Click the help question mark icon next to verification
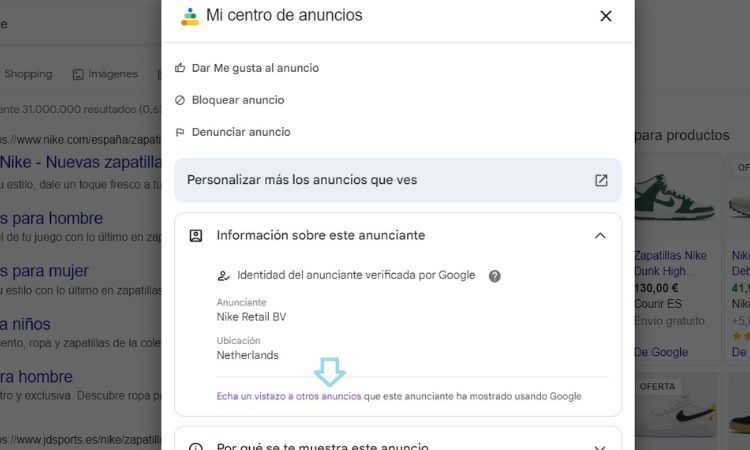This screenshot has height=450, width=750. (x=495, y=276)
